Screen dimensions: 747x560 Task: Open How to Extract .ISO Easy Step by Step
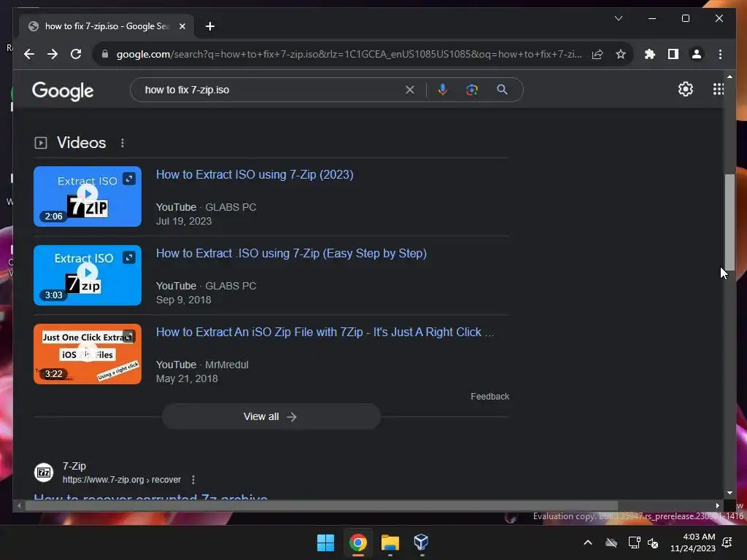point(292,253)
